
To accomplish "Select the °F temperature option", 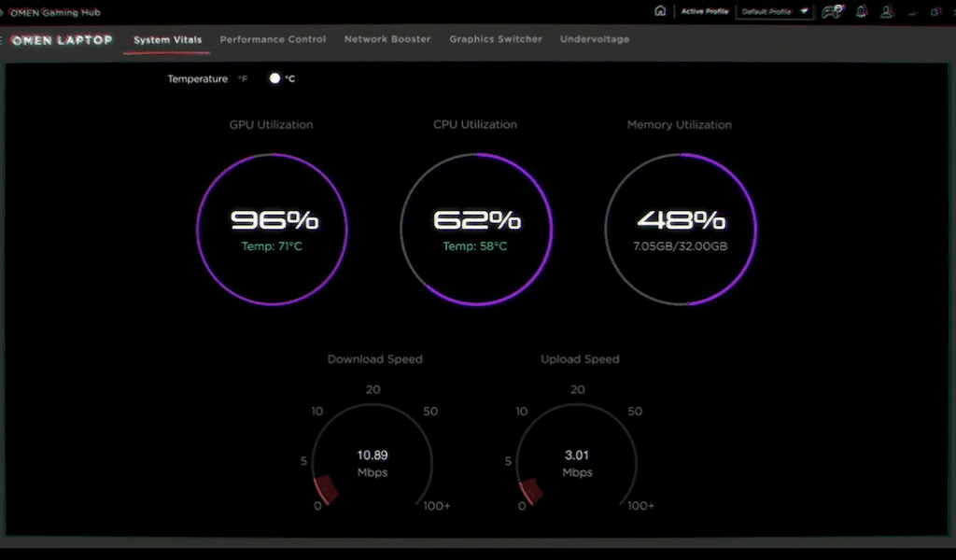I will pos(243,78).
